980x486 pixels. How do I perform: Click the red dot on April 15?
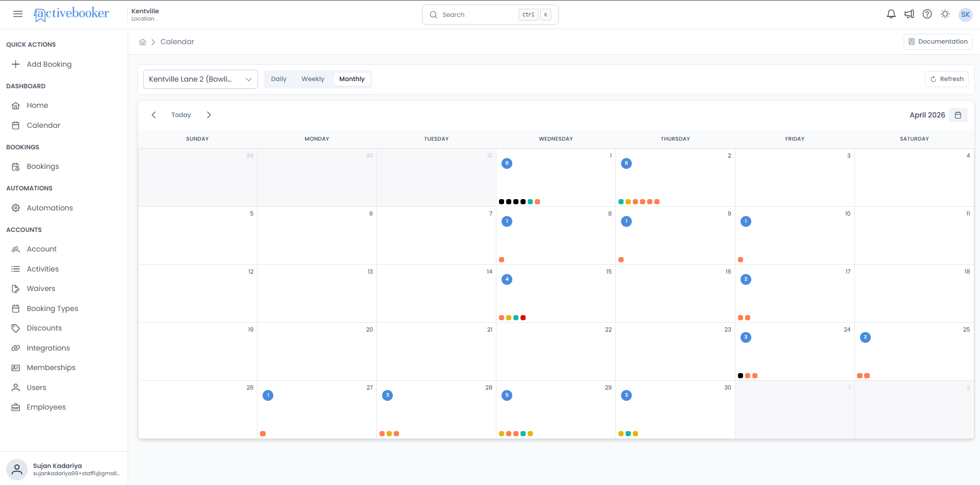tap(523, 318)
